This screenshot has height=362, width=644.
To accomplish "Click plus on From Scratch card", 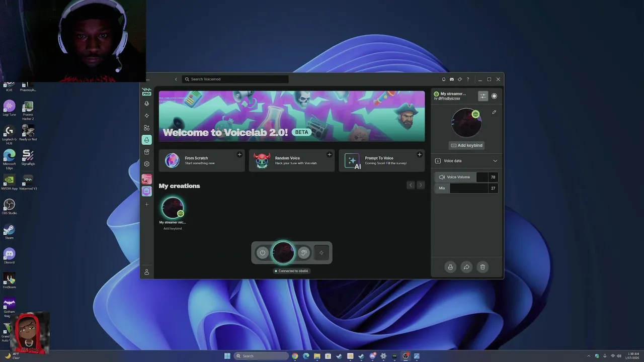I will click(239, 154).
